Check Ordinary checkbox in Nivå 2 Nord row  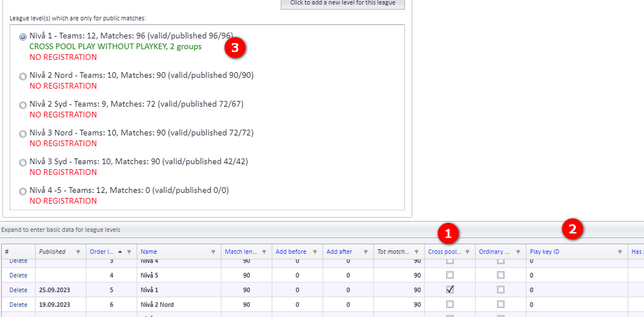[x=500, y=304]
